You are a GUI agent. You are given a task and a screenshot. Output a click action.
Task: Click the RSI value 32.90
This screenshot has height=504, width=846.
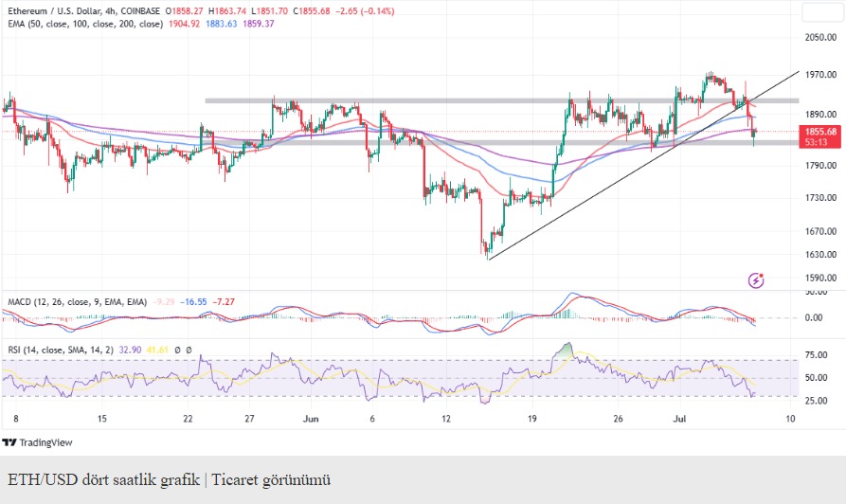point(130,350)
